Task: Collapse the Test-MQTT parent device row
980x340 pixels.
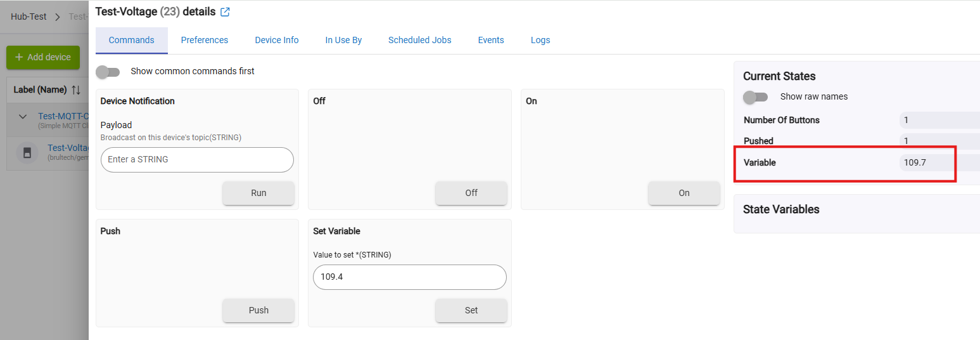Action: (x=23, y=117)
